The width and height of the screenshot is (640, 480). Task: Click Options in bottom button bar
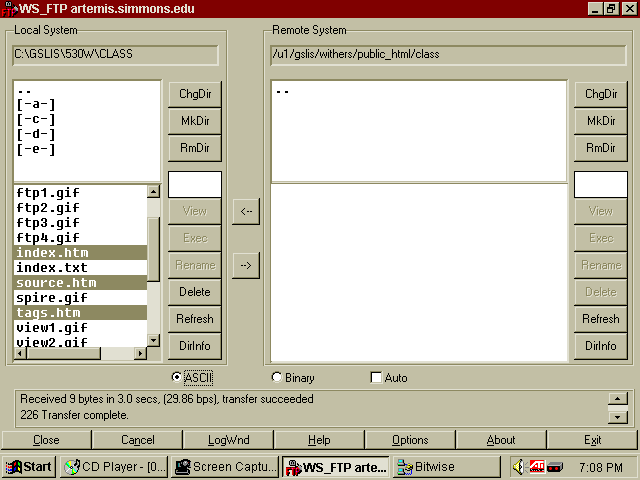tap(410, 440)
